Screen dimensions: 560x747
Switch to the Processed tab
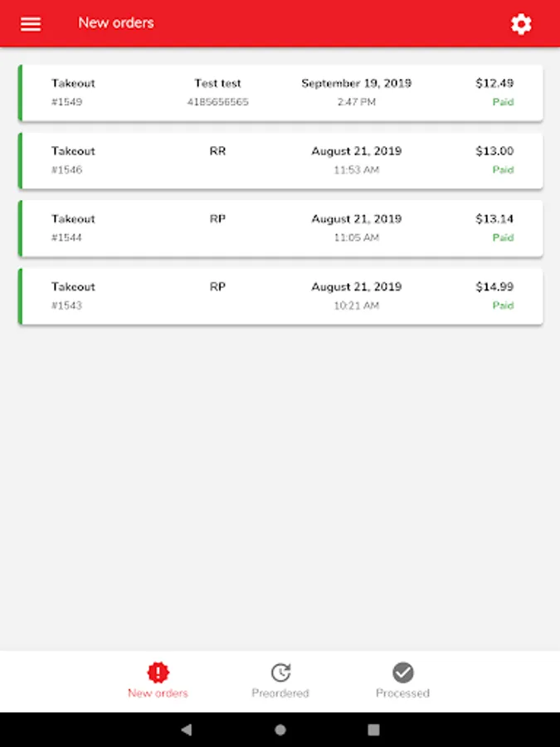coord(402,681)
